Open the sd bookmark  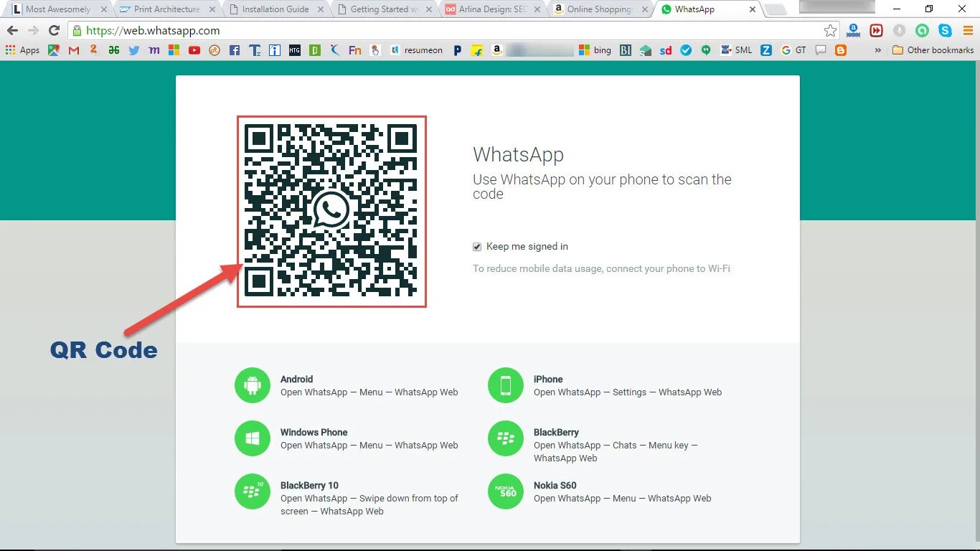coord(666,50)
